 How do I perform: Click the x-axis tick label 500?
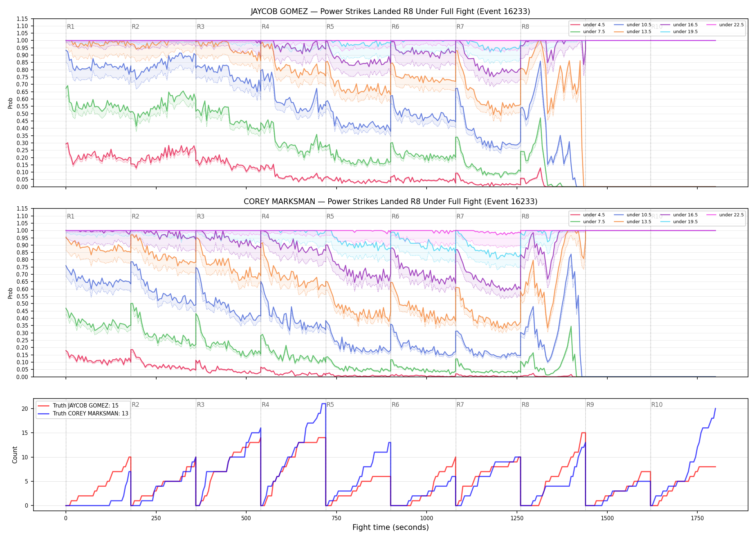click(246, 518)
